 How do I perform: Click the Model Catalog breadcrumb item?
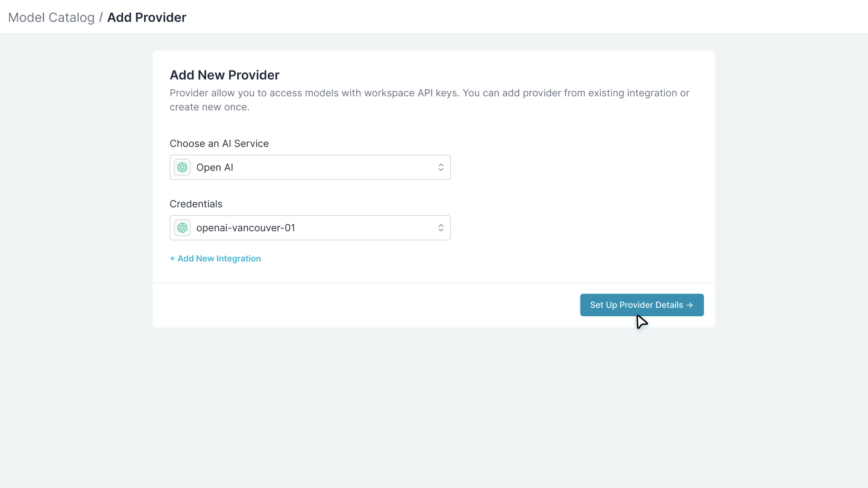point(51,17)
